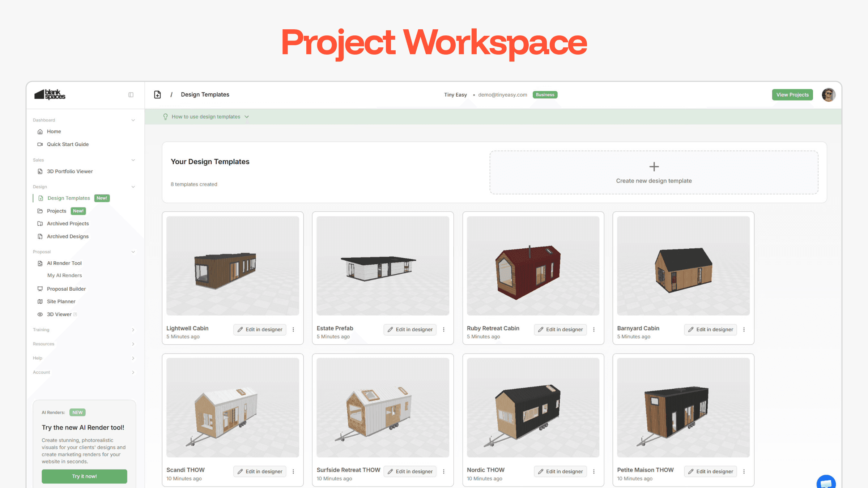Open Lightwell Cabin three-dot options menu
The height and width of the screenshot is (488, 868).
click(293, 330)
